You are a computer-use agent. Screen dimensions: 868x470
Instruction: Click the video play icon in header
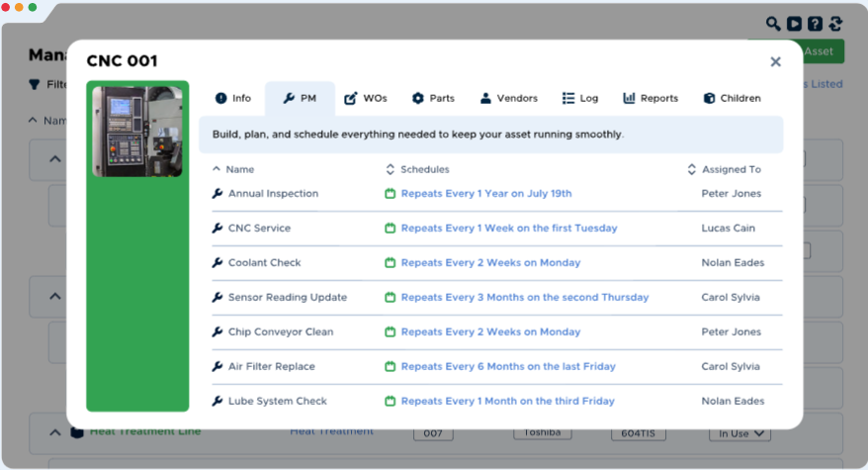coord(794,24)
